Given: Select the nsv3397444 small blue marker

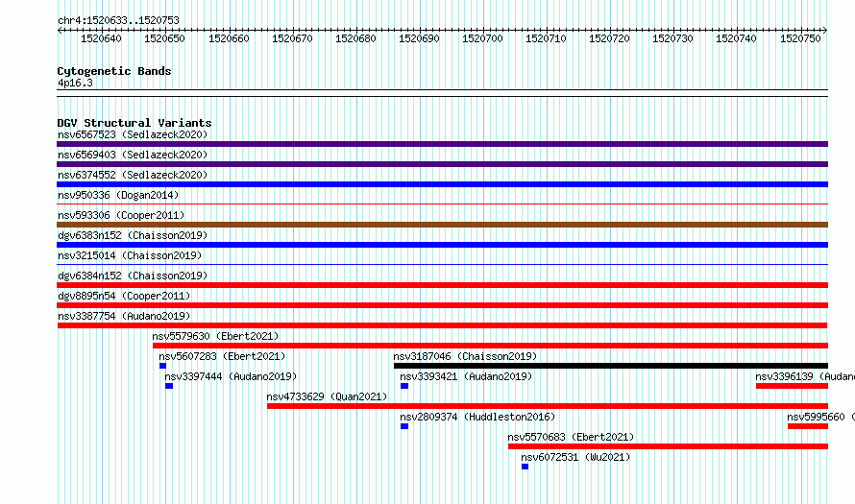Looking at the screenshot, I should point(169,386).
